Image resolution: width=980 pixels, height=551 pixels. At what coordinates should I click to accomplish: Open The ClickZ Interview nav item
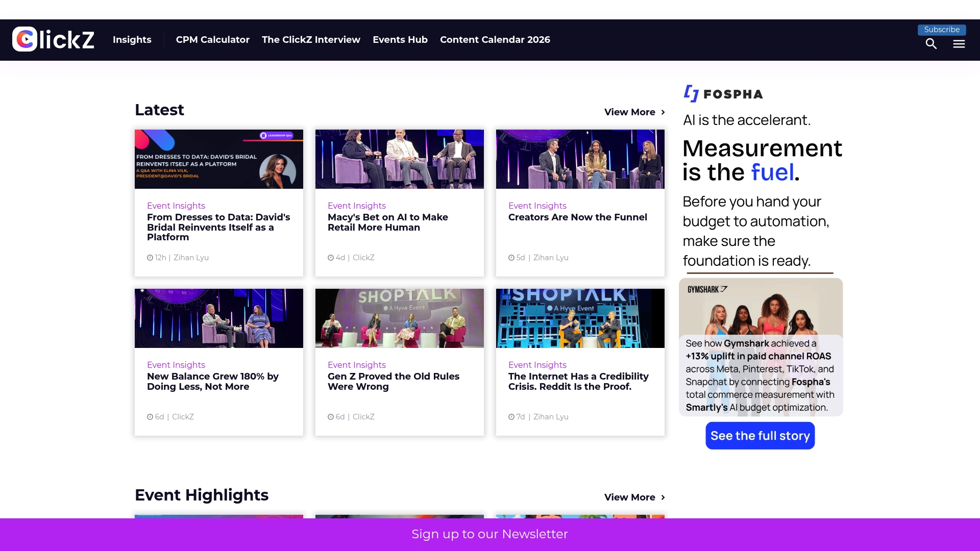coord(311,40)
